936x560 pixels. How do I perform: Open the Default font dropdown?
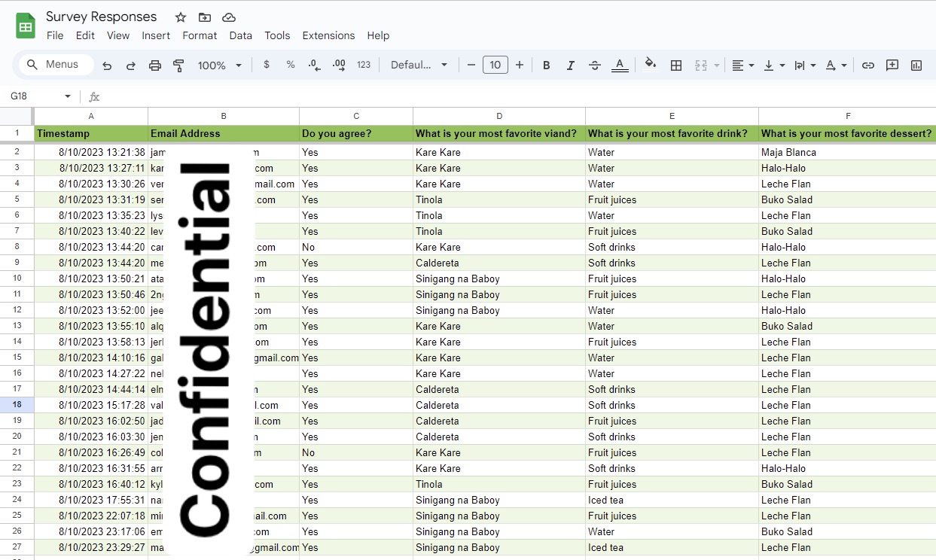[419, 65]
